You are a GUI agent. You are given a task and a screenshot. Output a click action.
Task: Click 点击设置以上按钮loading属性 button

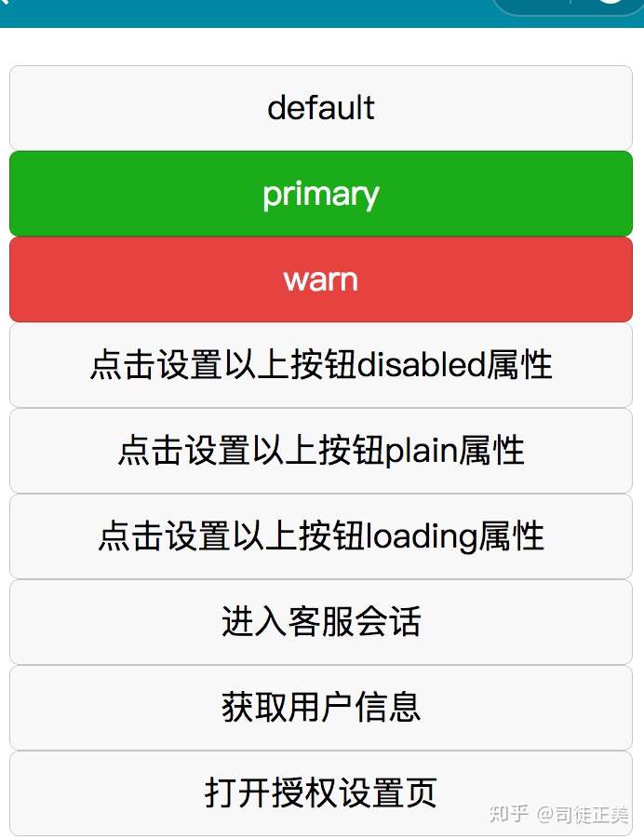(x=321, y=536)
